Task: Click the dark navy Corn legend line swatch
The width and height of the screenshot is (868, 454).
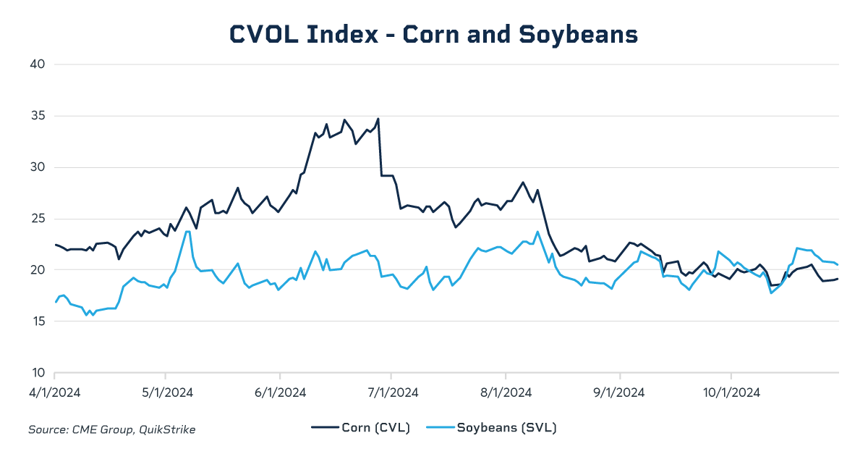Action: coord(325,428)
